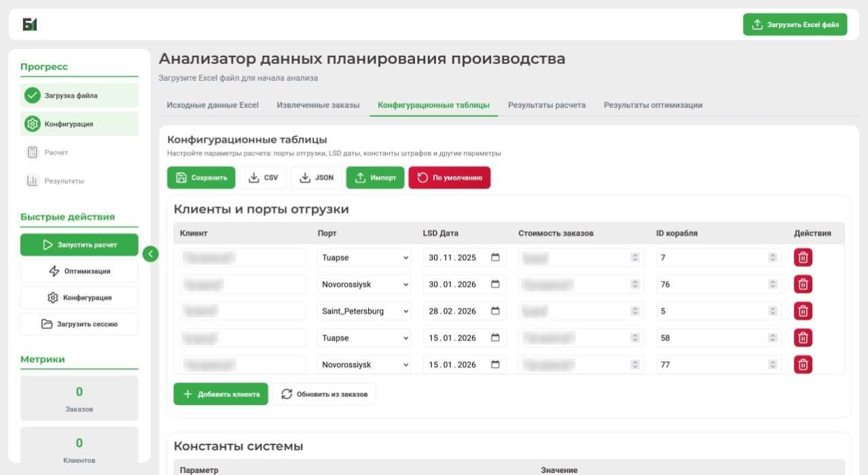The image size is (868, 475).
Task: Click the JSON export icon
Action: (304, 177)
